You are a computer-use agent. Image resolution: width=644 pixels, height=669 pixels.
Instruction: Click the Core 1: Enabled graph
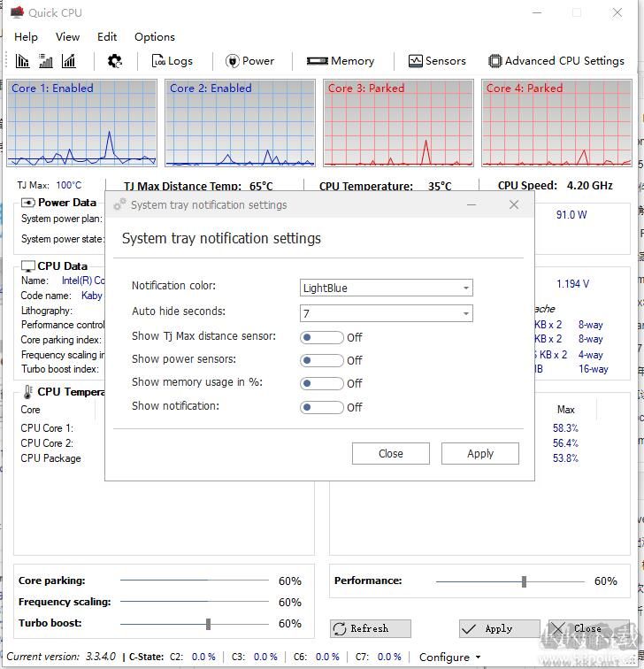coord(81,123)
